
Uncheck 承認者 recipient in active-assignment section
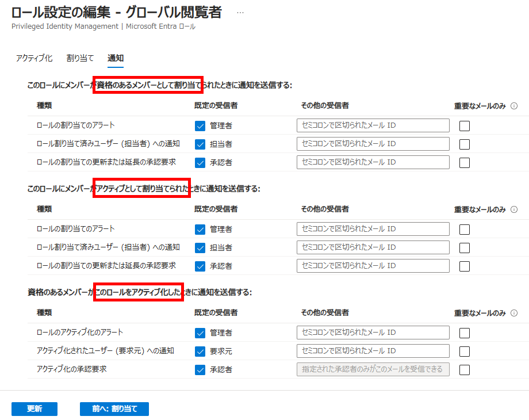(x=200, y=266)
